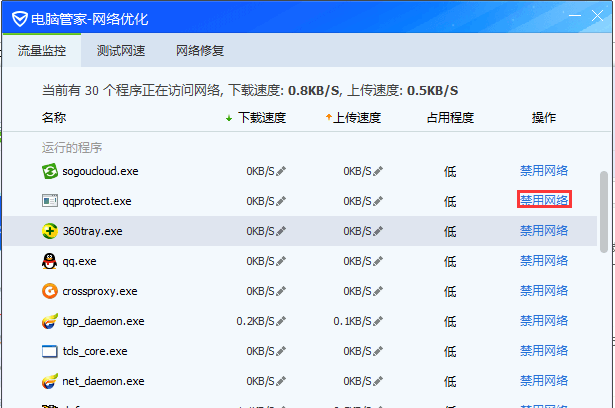This screenshot has height=408, width=615.
Task: Click the 低 usage level for qq.exe
Action: pyautogui.click(x=450, y=261)
